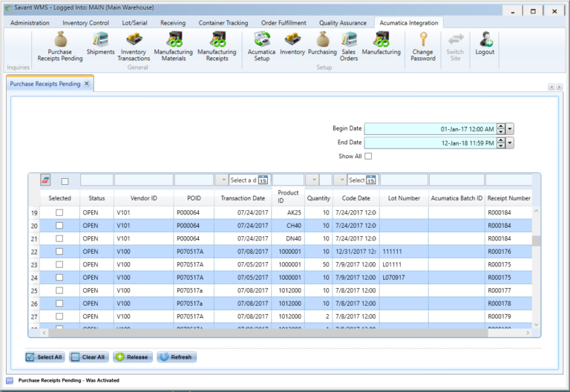Screen dimensions: 570x392
Task: Click the Status column filter field
Action: [x=96, y=180]
